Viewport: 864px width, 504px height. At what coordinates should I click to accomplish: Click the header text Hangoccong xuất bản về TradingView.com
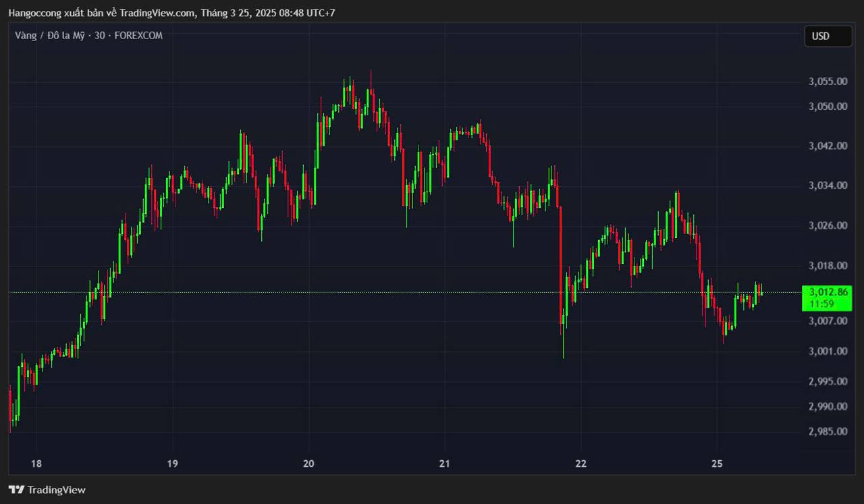pos(102,13)
